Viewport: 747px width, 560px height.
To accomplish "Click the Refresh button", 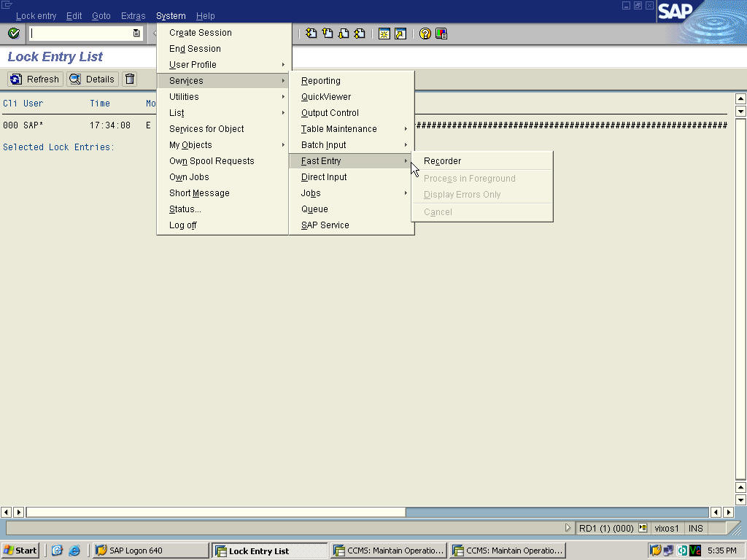I will coord(34,79).
